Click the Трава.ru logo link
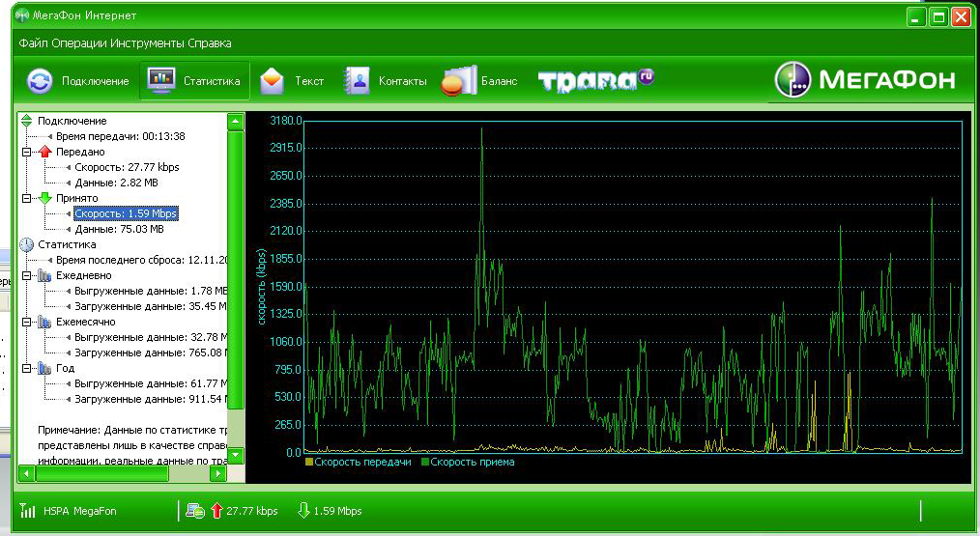Viewport: 980px width, 536px height. tap(595, 80)
